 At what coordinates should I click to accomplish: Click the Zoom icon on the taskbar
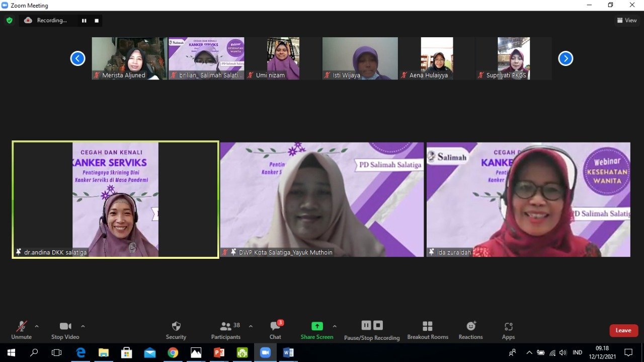coord(265,352)
